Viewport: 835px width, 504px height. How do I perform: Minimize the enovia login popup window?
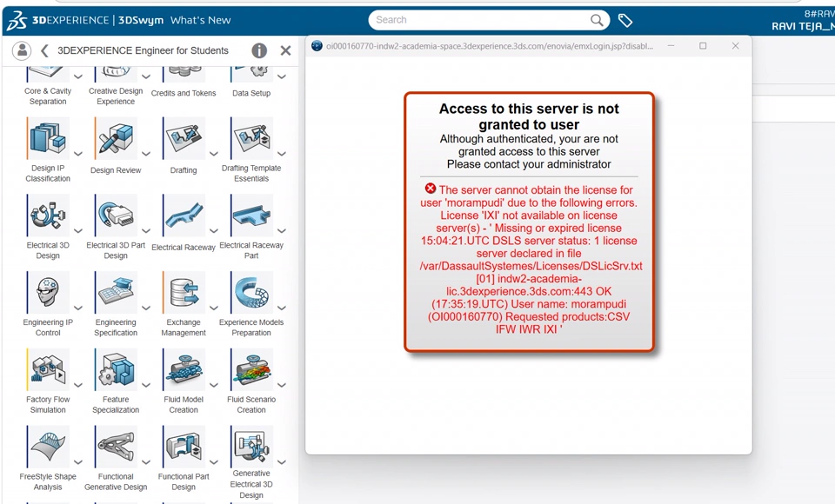coord(671,46)
